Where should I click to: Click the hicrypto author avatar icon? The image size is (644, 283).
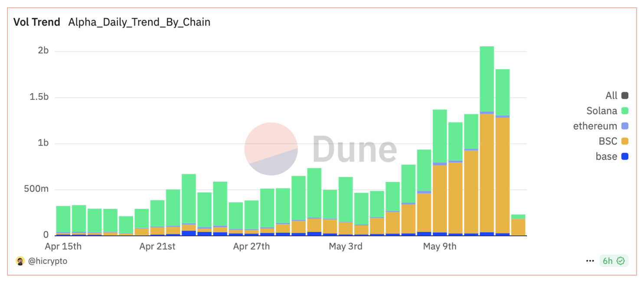click(20, 261)
